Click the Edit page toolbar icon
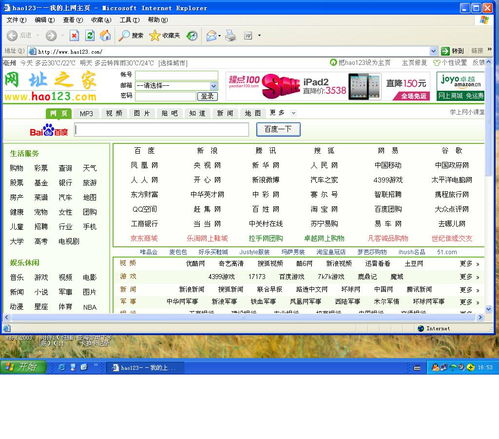 (x=248, y=35)
